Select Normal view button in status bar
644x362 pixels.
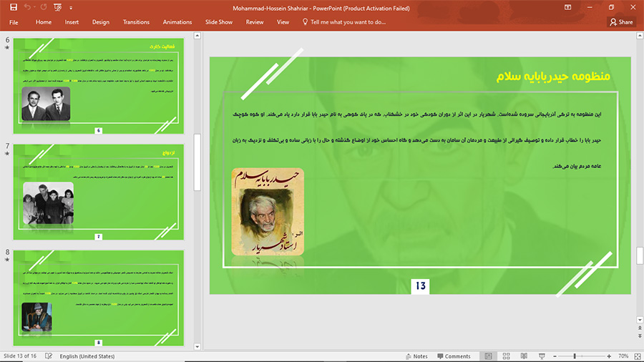tap(488, 356)
